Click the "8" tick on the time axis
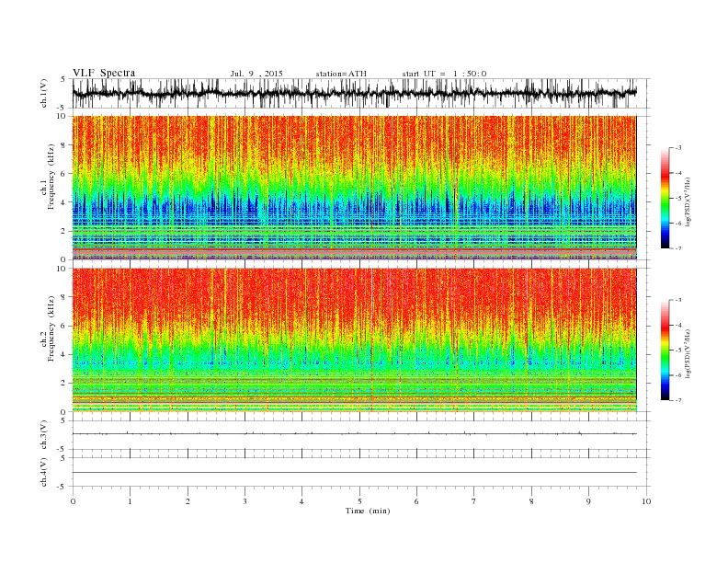The image size is (728, 563). [x=531, y=501]
